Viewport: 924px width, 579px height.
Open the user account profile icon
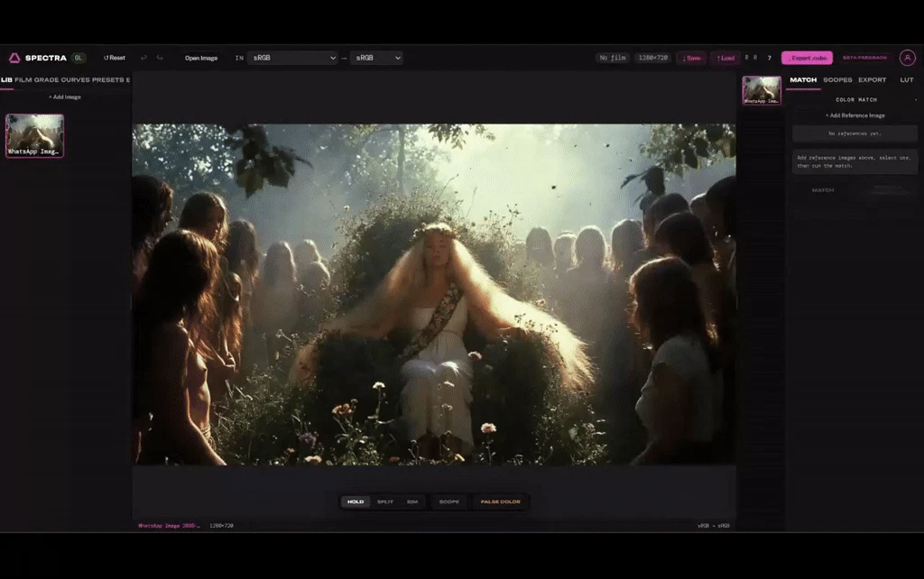907,58
